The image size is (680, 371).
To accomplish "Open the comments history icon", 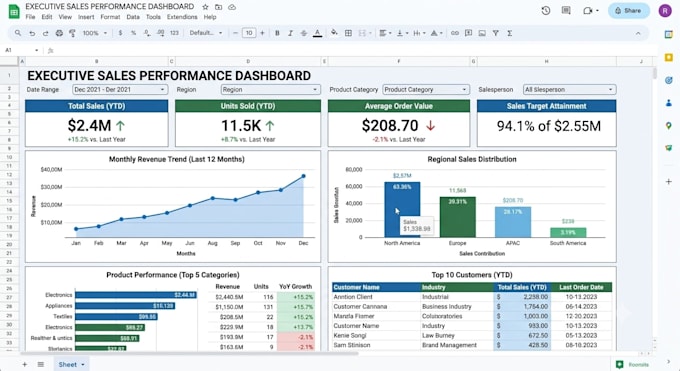I will 566,10.
